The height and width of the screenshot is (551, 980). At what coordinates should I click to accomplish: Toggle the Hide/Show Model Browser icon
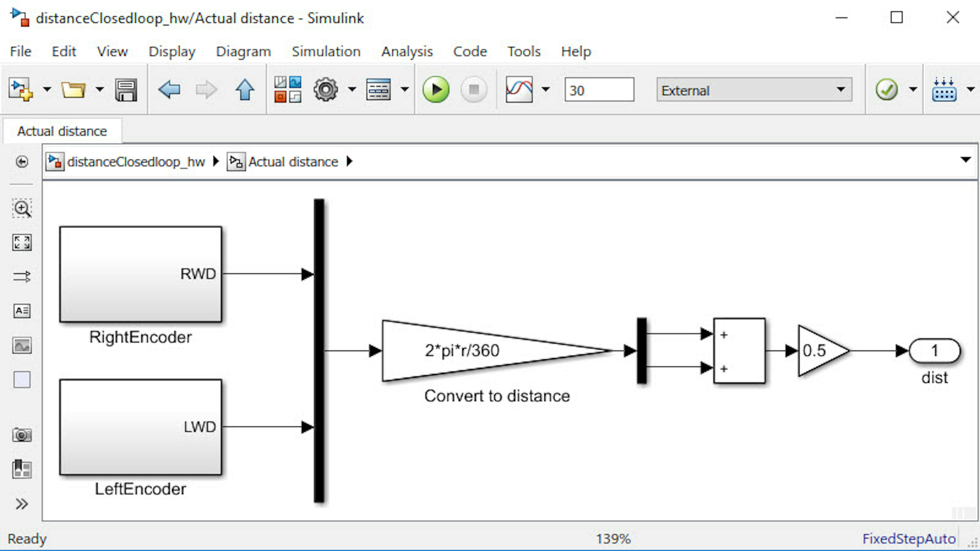click(22, 162)
